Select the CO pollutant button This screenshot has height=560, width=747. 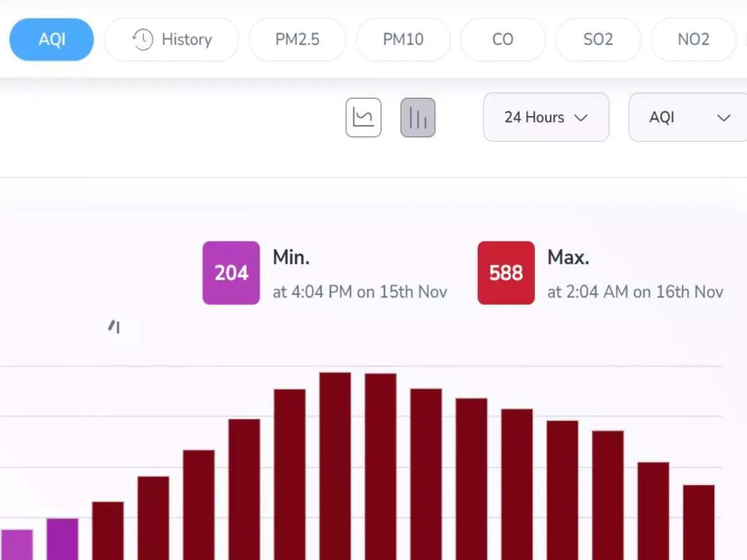pos(503,39)
